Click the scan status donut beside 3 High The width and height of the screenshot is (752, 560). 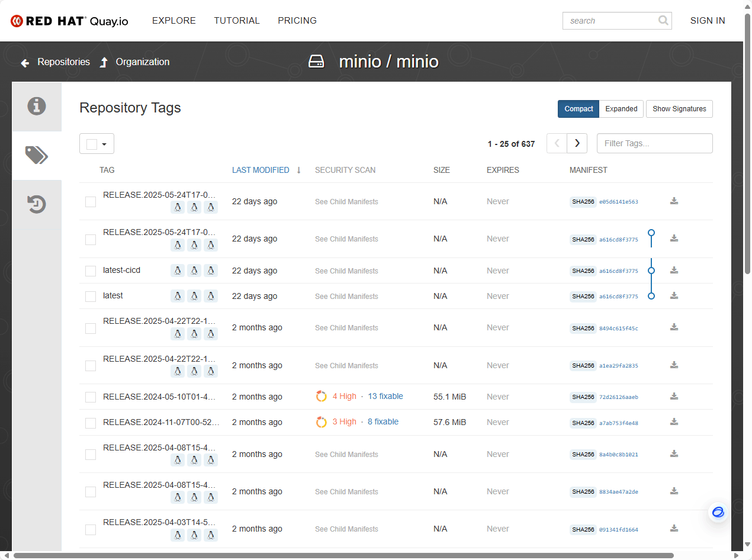coord(321,422)
